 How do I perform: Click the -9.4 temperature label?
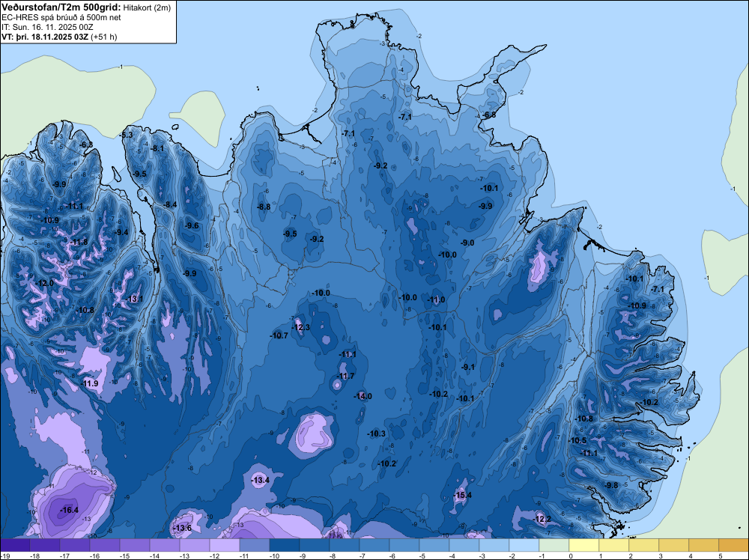(121, 233)
